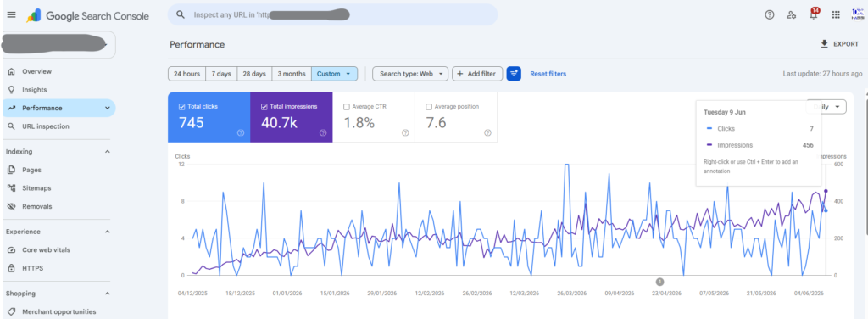Click the Pages documents icon
This screenshot has height=319, width=868.
pos(11,170)
